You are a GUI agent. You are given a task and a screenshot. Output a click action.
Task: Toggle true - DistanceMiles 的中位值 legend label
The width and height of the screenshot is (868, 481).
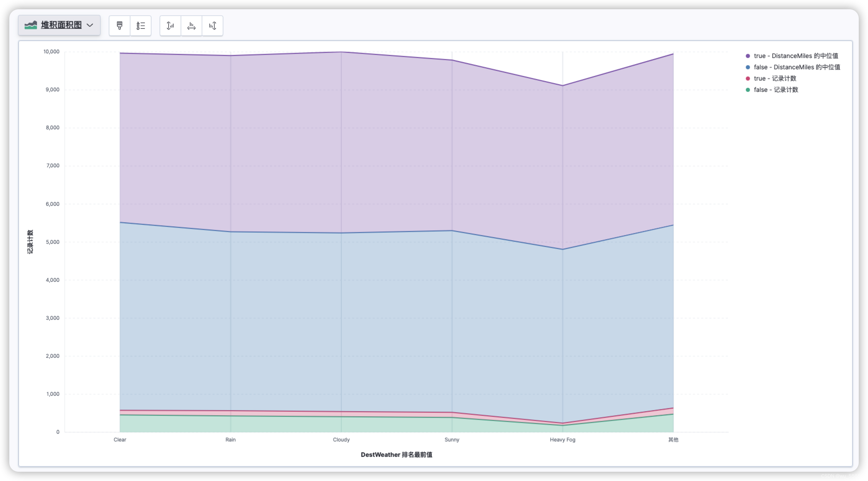(x=796, y=56)
